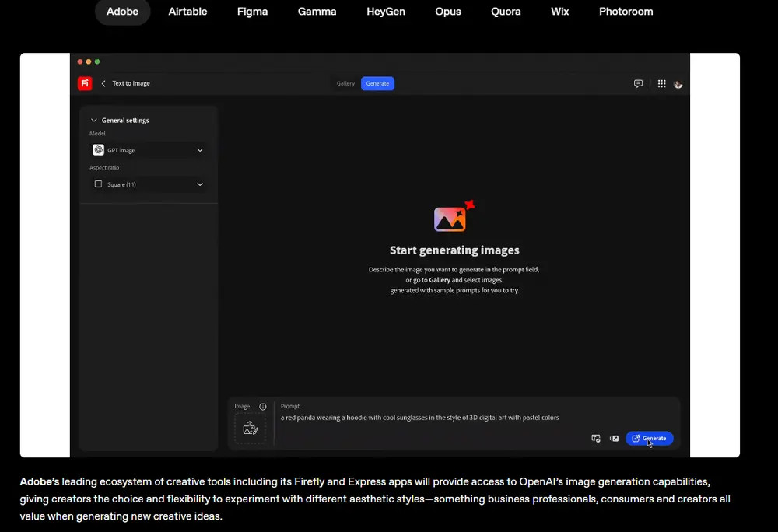Open the feedback chat bubble icon

click(x=638, y=83)
